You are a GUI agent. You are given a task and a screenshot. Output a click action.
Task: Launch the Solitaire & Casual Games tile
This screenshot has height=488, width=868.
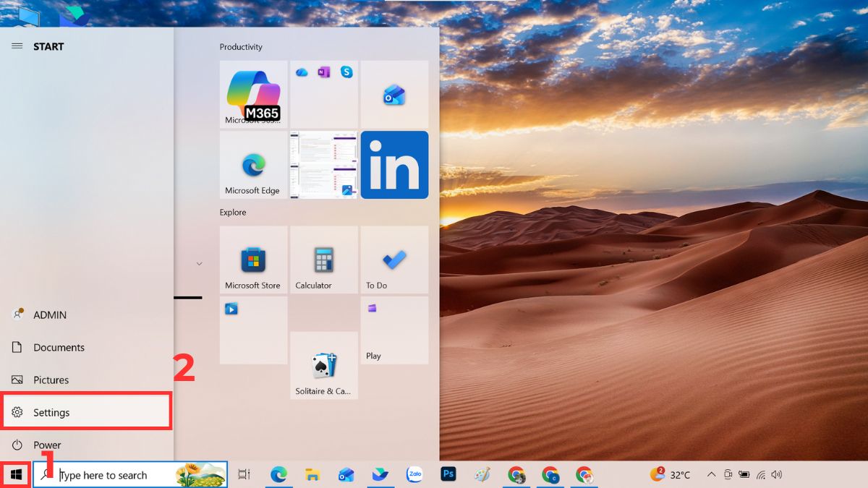(x=323, y=365)
